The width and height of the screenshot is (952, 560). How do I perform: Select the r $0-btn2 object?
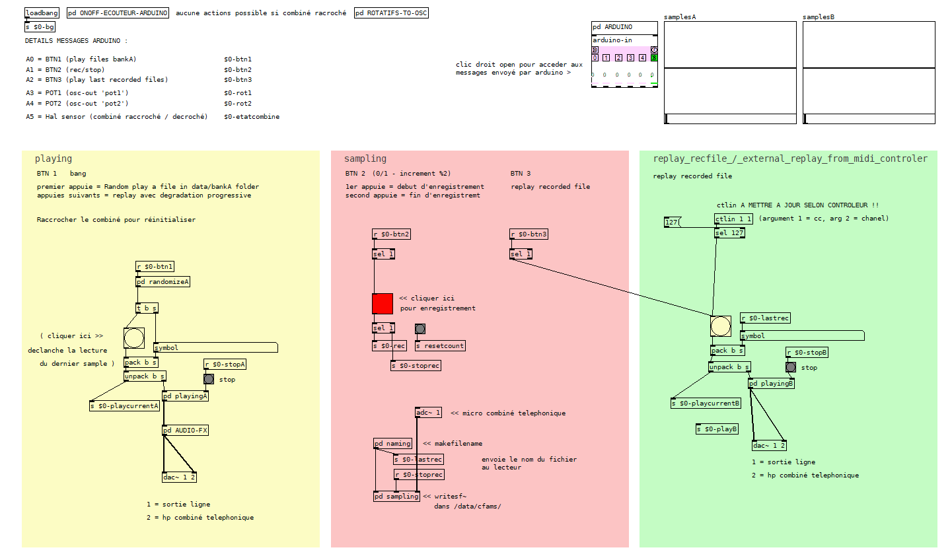392,234
